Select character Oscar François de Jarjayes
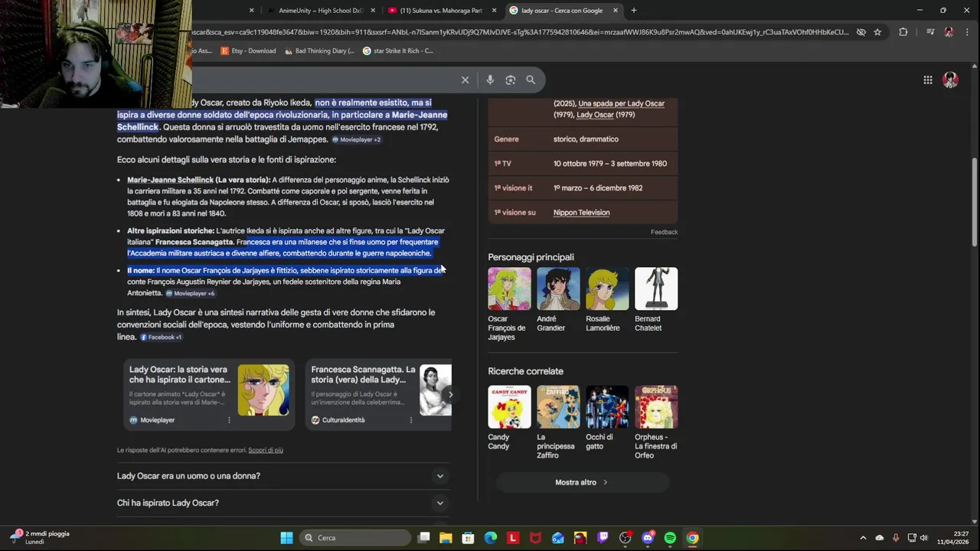Screen dimensions: 980x551 pyautogui.click(x=509, y=304)
